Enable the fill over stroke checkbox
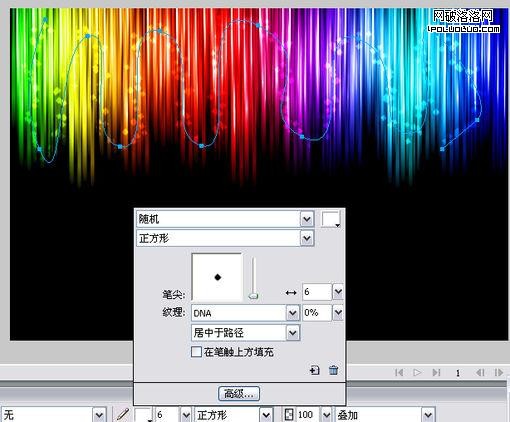The width and height of the screenshot is (510, 422). (x=196, y=352)
